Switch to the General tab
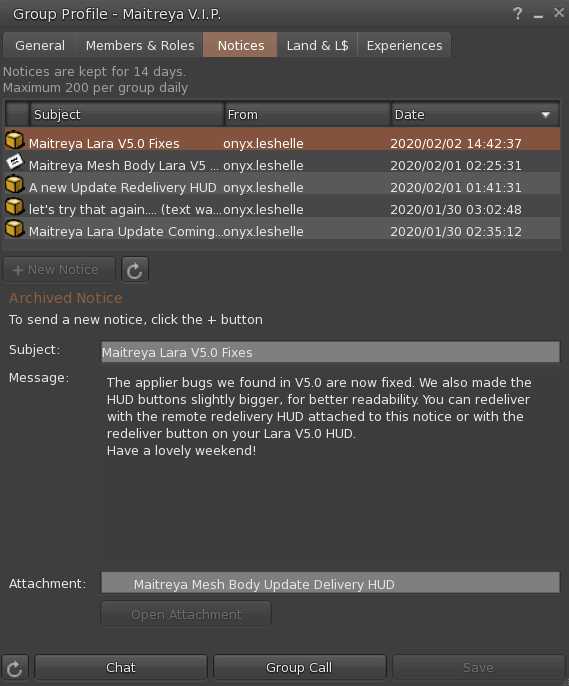Image resolution: width=569 pixels, height=686 pixels. point(40,46)
